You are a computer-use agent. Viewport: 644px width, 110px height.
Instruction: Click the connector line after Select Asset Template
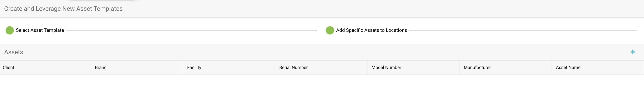pyautogui.click(x=192, y=30)
